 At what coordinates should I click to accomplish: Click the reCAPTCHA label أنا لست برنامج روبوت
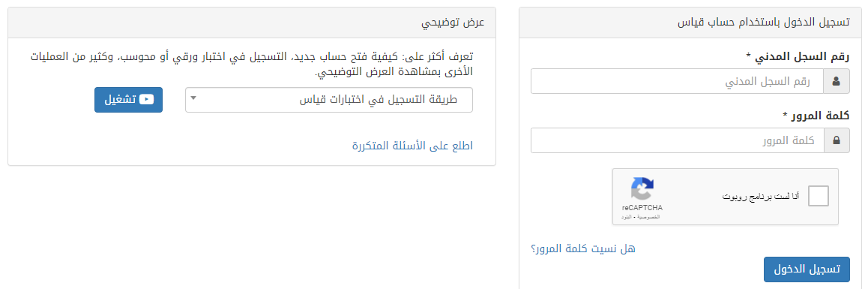(761, 197)
